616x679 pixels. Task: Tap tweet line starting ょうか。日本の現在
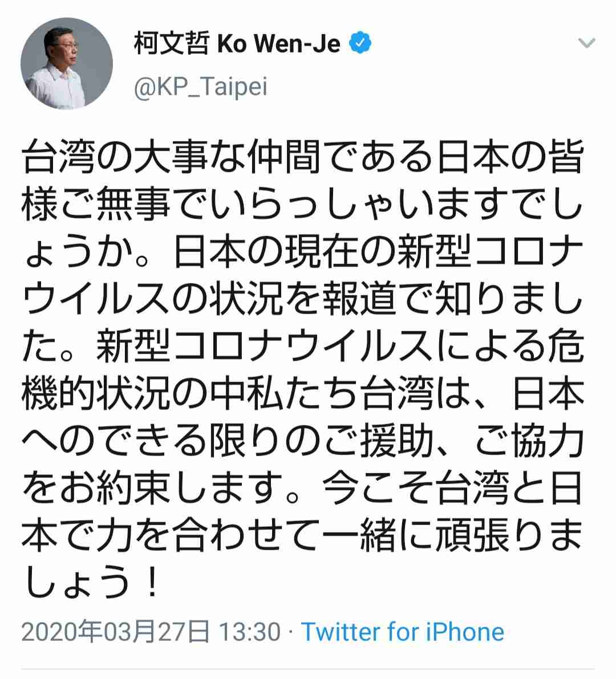click(303, 251)
